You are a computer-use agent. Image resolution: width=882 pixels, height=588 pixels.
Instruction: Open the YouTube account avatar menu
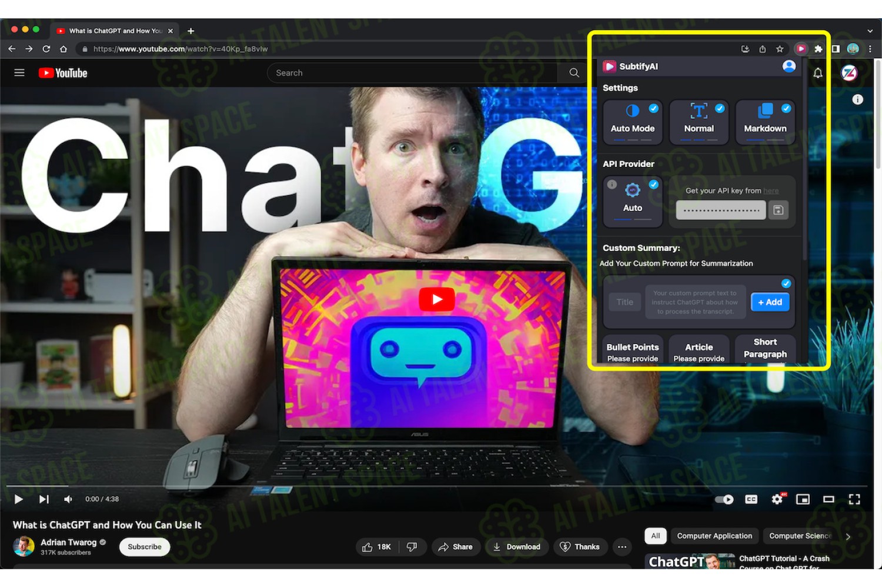click(x=849, y=73)
